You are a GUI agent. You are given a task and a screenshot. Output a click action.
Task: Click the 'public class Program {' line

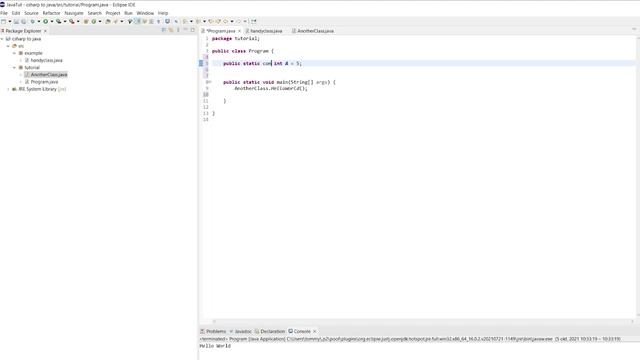pyautogui.click(x=243, y=51)
